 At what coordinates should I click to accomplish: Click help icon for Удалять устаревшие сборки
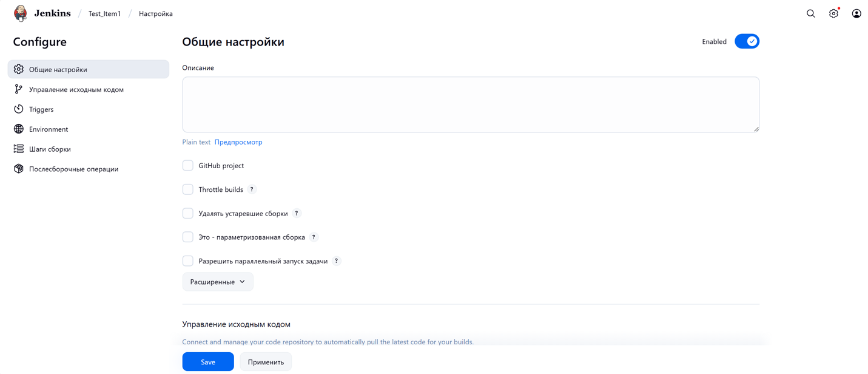[x=297, y=213]
